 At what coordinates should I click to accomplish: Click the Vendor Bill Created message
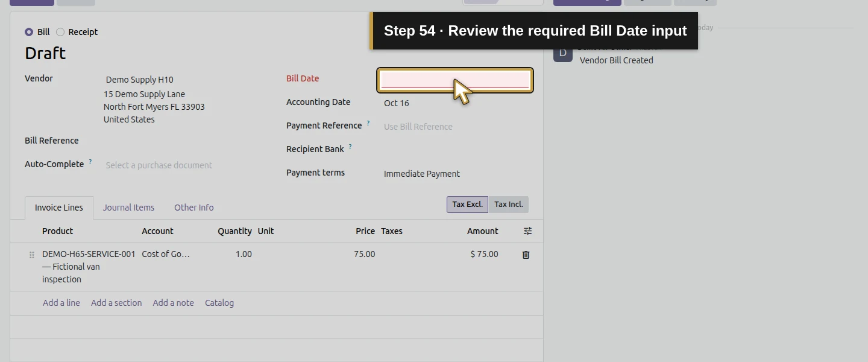(617, 60)
